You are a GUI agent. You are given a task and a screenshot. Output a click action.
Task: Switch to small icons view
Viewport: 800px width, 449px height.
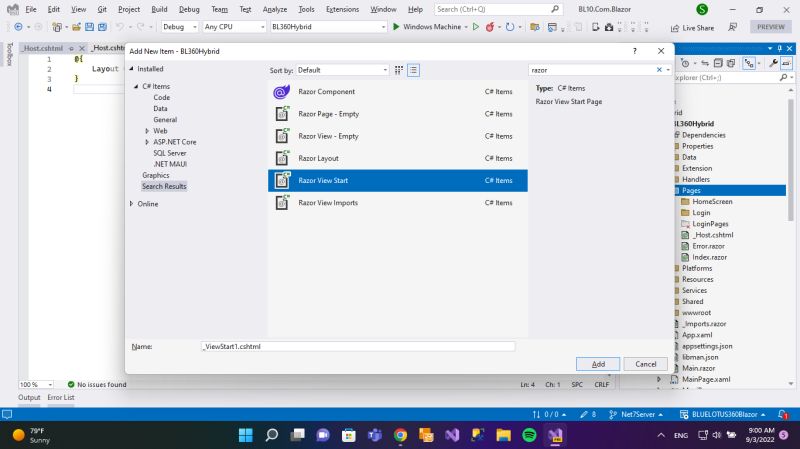click(398, 70)
